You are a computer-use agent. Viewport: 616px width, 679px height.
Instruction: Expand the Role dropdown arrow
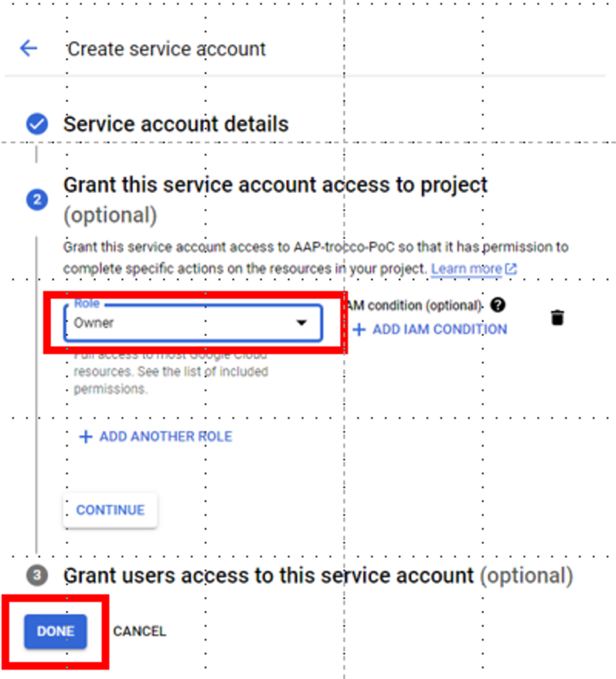click(302, 322)
